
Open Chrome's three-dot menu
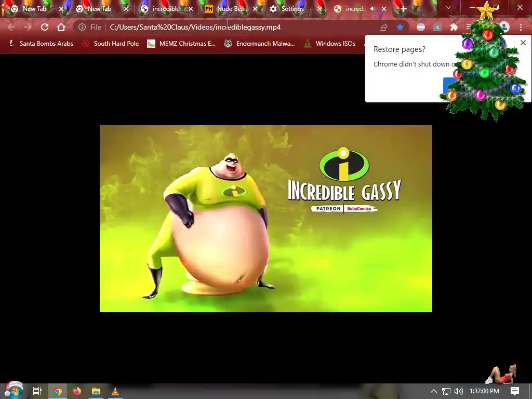[521, 27]
